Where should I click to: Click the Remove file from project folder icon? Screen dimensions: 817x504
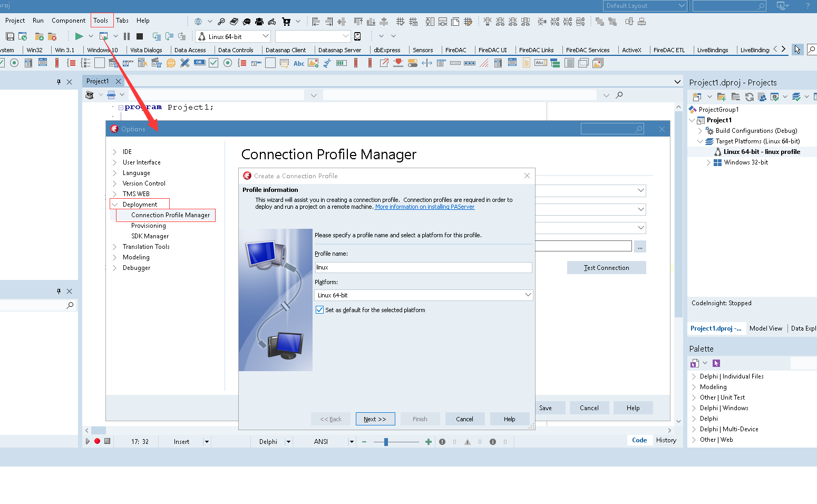coord(52,36)
